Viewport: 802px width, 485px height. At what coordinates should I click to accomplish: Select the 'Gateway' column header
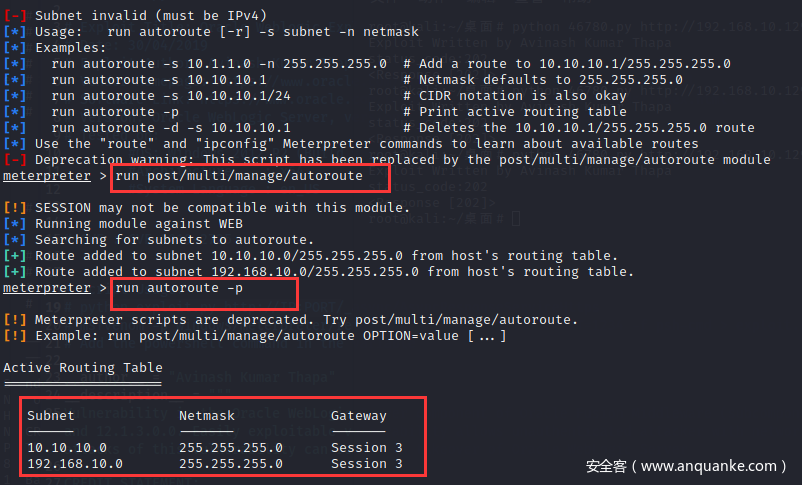tap(359, 415)
